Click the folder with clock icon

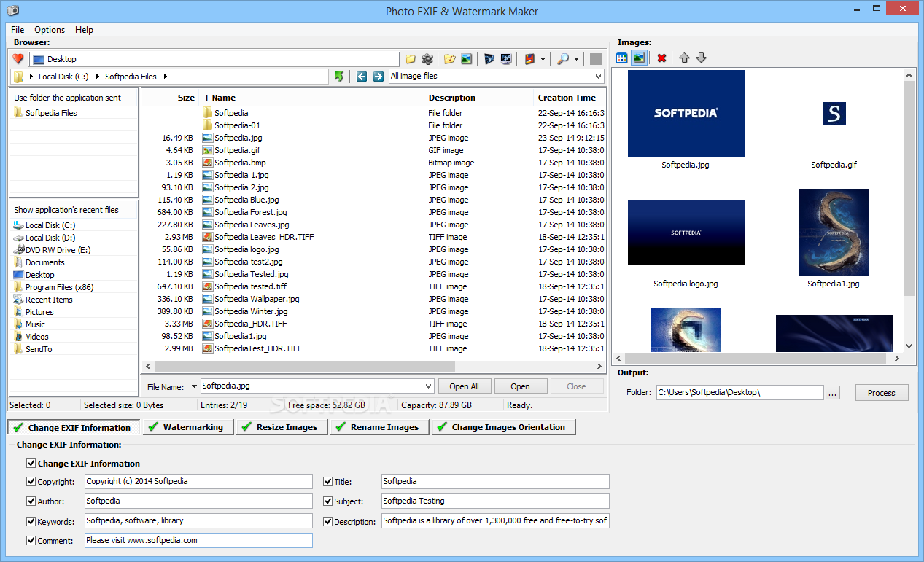point(449,59)
